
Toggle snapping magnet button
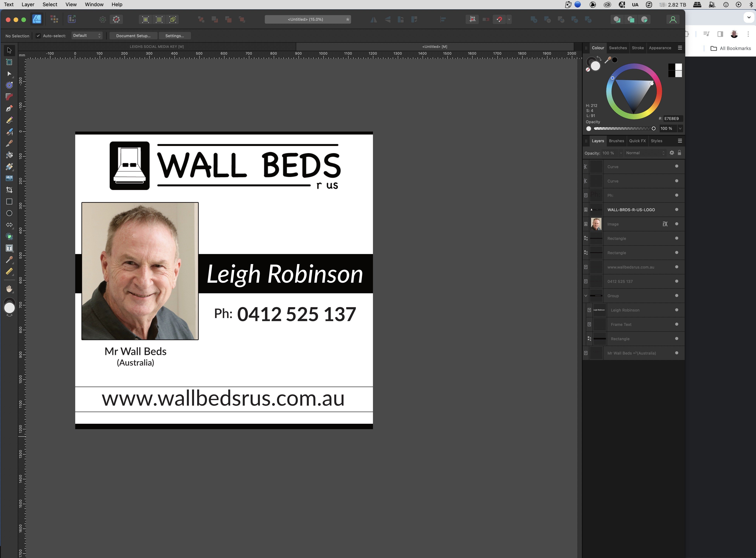499,19
